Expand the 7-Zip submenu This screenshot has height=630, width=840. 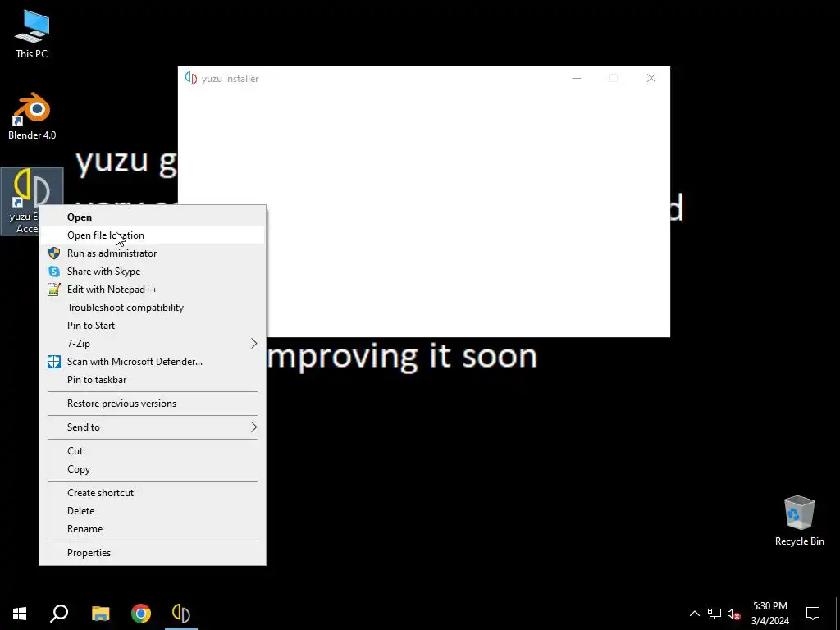click(x=152, y=344)
